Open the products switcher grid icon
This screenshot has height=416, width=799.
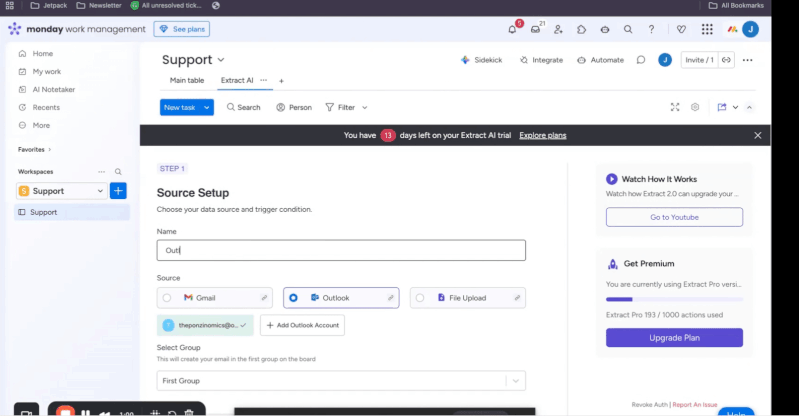(707, 30)
